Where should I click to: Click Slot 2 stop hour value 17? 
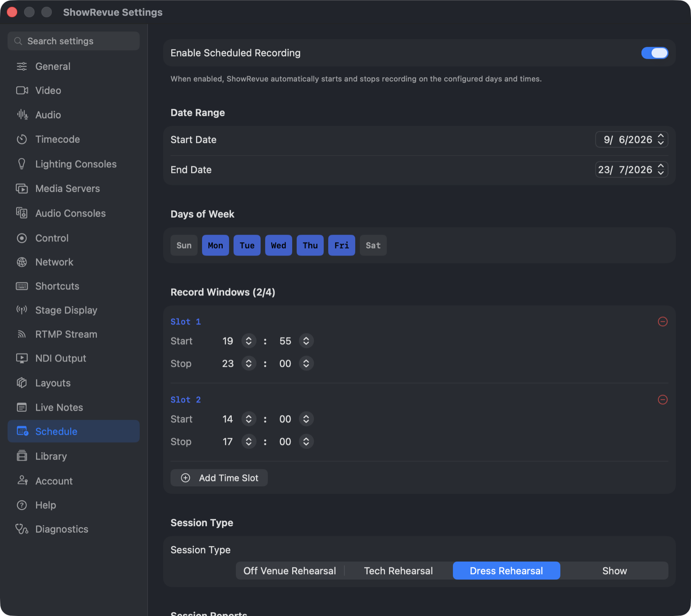click(x=228, y=442)
